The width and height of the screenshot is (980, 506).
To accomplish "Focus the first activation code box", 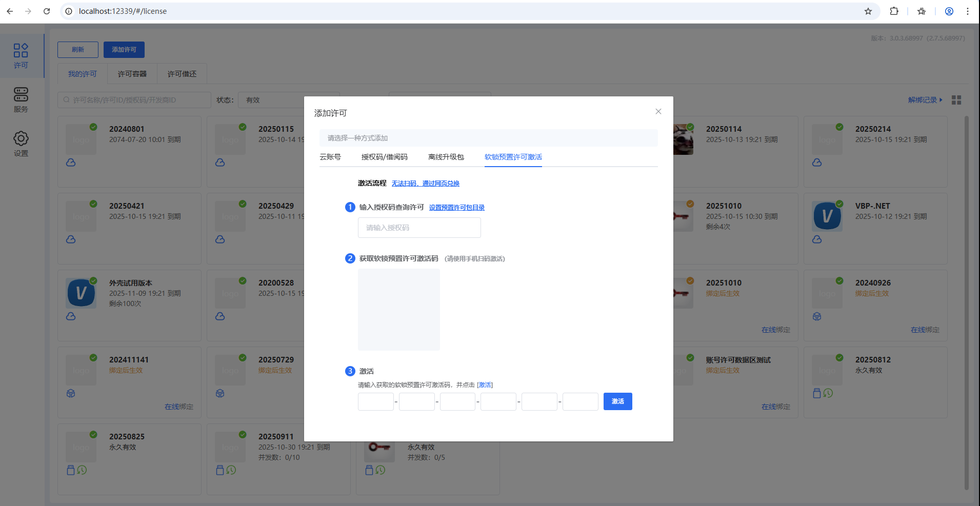I will [x=376, y=401].
